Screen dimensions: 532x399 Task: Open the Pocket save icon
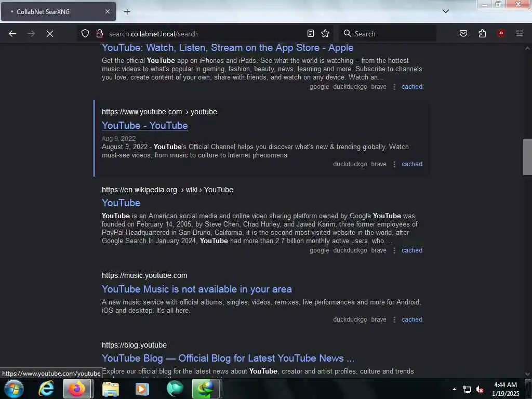click(463, 33)
